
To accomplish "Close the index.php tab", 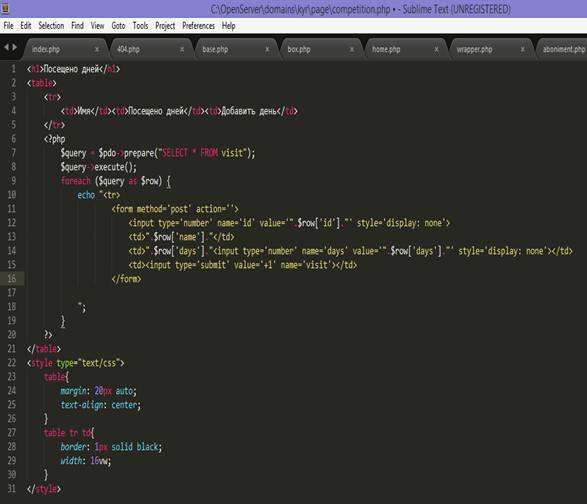I will tap(97, 49).
